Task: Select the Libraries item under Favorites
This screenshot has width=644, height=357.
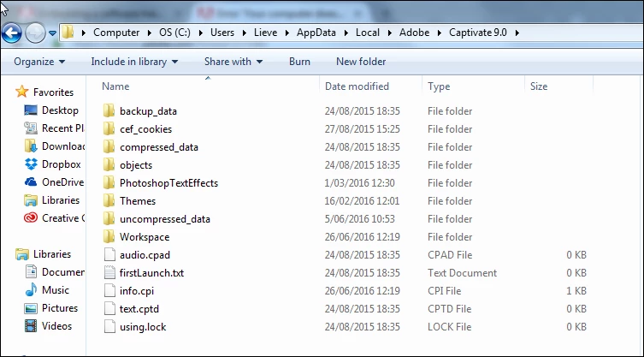Action: (61, 200)
